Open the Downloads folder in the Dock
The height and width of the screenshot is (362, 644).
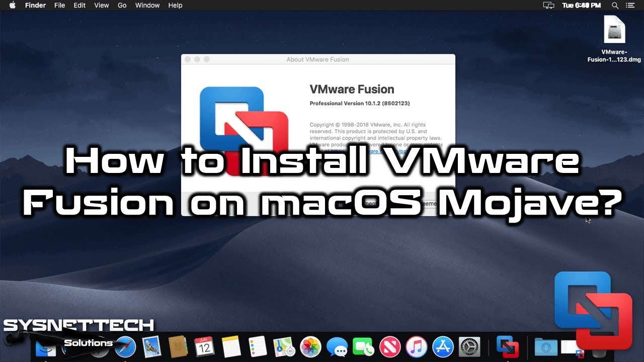click(546, 347)
